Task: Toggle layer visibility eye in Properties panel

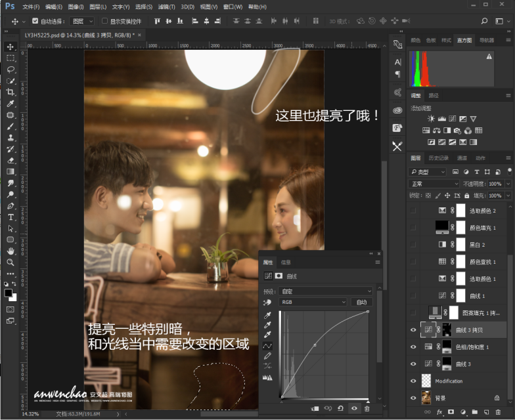Action: coord(354,408)
